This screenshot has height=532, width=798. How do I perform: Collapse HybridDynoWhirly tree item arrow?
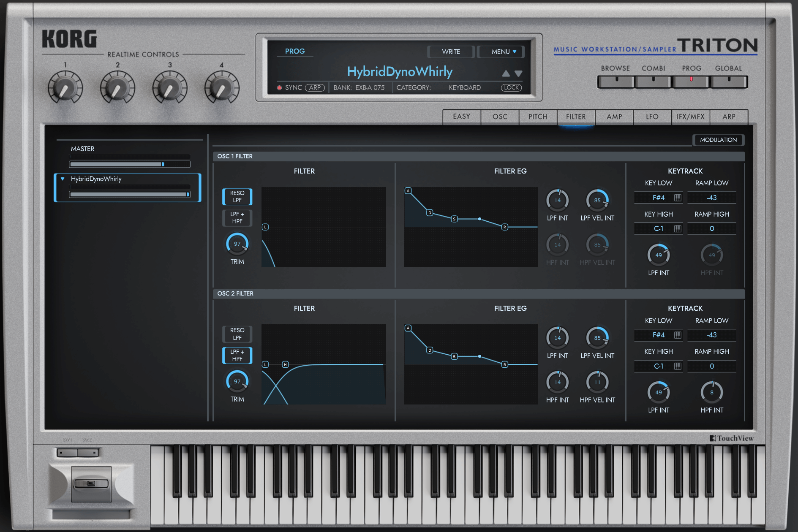63,179
